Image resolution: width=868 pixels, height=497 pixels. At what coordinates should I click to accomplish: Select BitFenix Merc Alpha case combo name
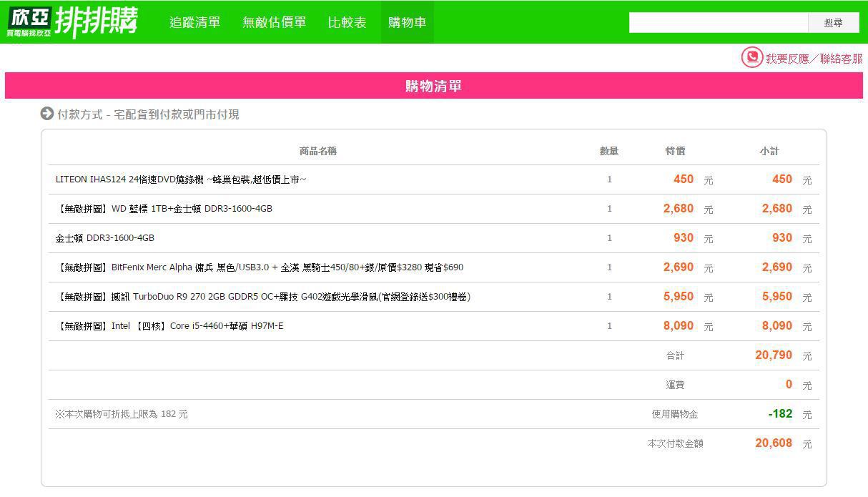point(260,267)
